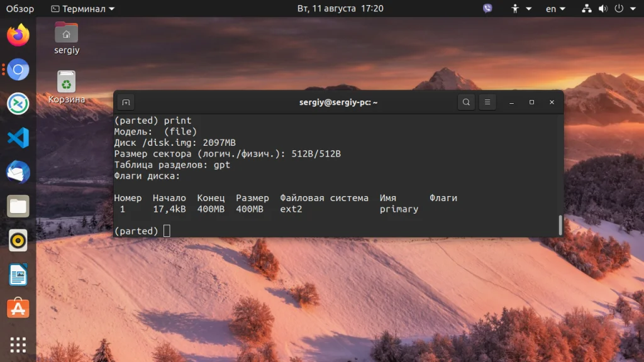Expand the en keyboard layout dropdown

click(555, 9)
